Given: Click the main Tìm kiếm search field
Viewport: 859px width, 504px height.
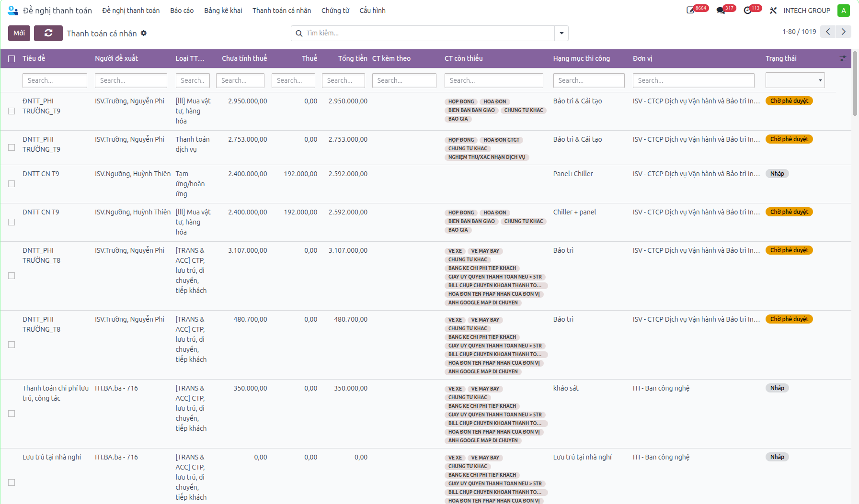Looking at the screenshot, I should [x=429, y=33].
